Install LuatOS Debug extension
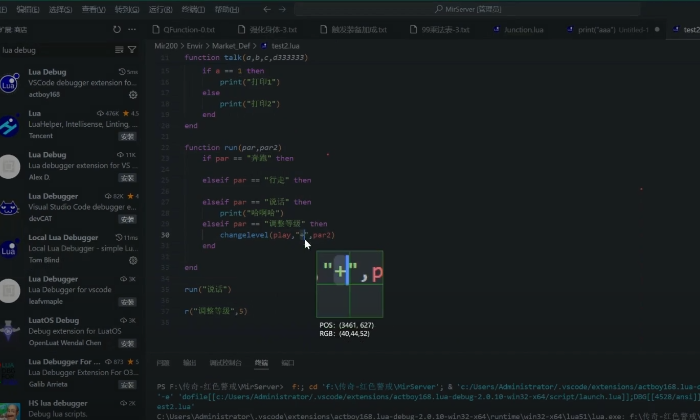The height and width of the screenshot is (420, 700). pyautogui.click(x=128, y=342)
